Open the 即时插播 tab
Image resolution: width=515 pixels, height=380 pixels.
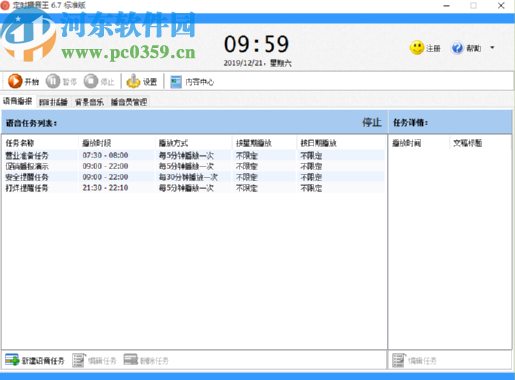(x=53, y=102)
